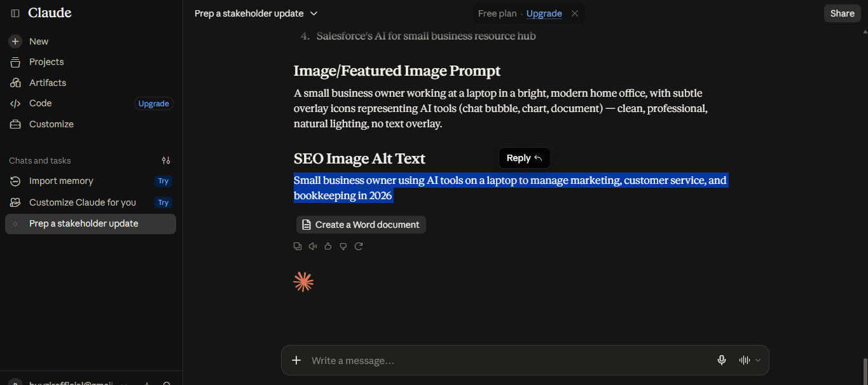Viewport: 868px width, 385px height.
Task: Click the SEO Image Alt Text heading
Action: tap(359, 158)
